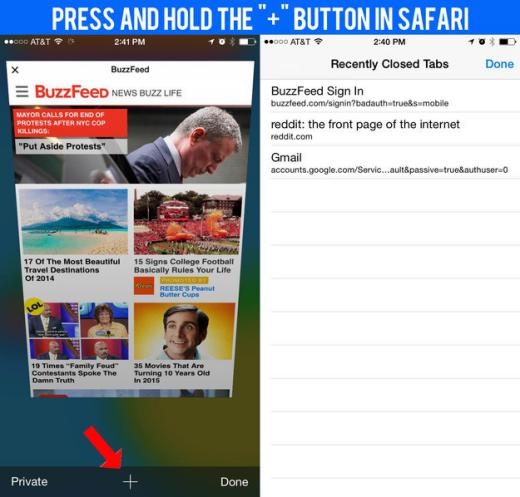Reopen the Gmail closed tab
Screen dimensions: 520x497
click(395, 163)
